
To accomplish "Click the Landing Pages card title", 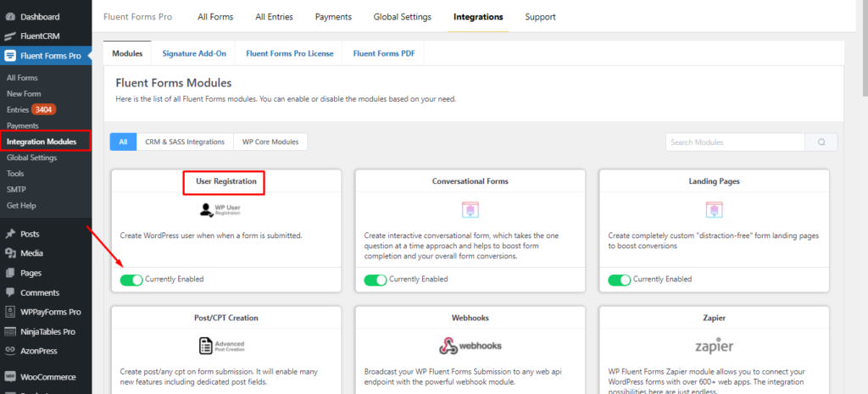I will click(714, 181).
